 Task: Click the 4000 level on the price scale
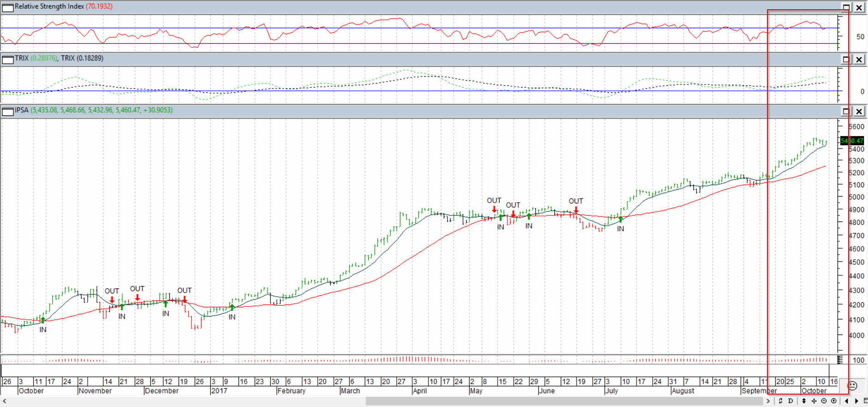click(856, 335)
